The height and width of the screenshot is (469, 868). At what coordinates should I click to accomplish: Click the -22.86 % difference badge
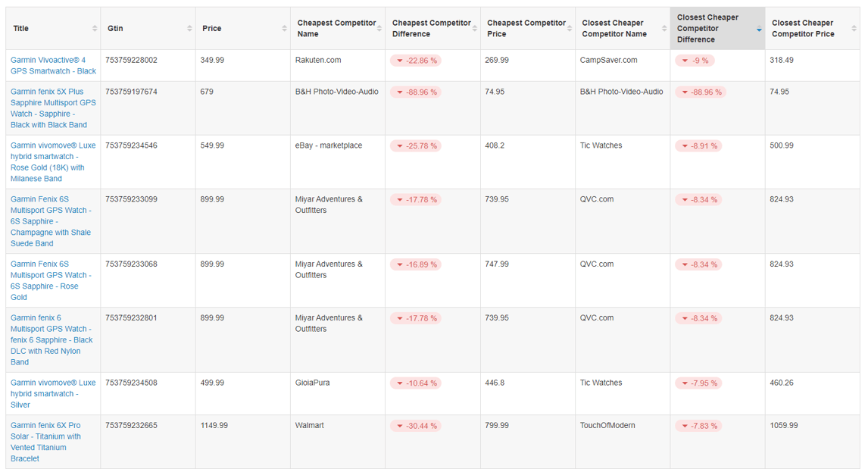[415, 61]
